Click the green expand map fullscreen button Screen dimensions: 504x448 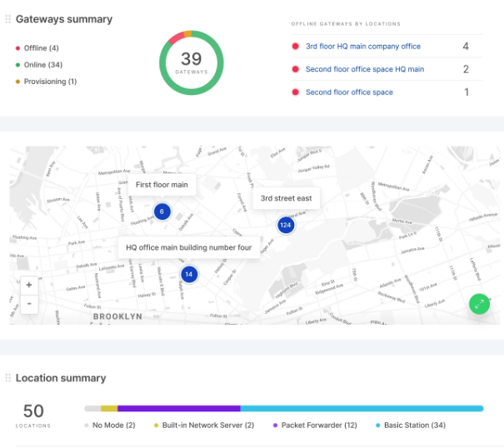tap(479, 304)
